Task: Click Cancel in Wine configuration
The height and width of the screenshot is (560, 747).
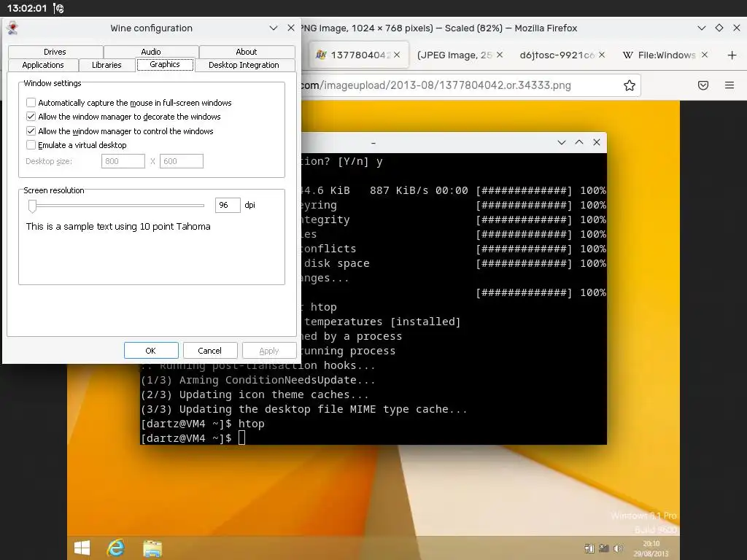Action: [209, 351]
